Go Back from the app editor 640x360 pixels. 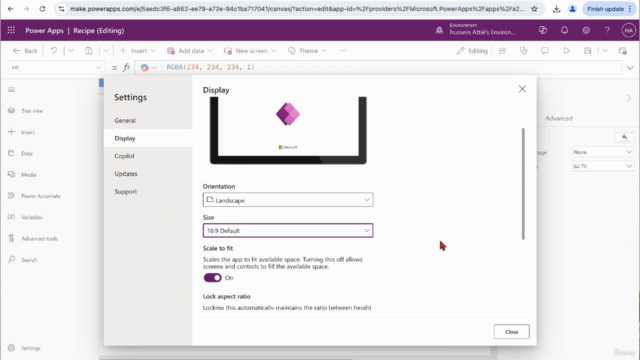[x=25, y=51]
